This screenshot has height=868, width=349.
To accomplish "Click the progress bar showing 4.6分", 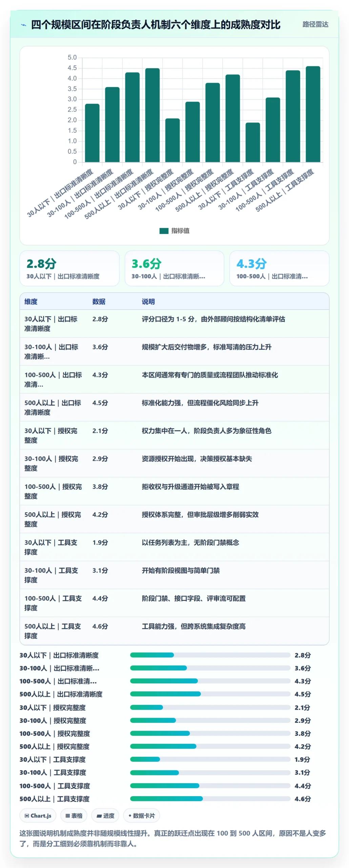I will click(x=210, y=798).
